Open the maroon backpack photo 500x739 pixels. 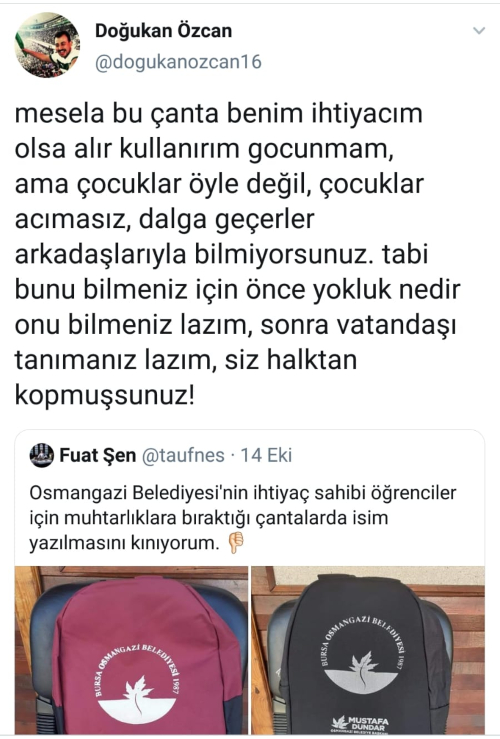[131, 650]
